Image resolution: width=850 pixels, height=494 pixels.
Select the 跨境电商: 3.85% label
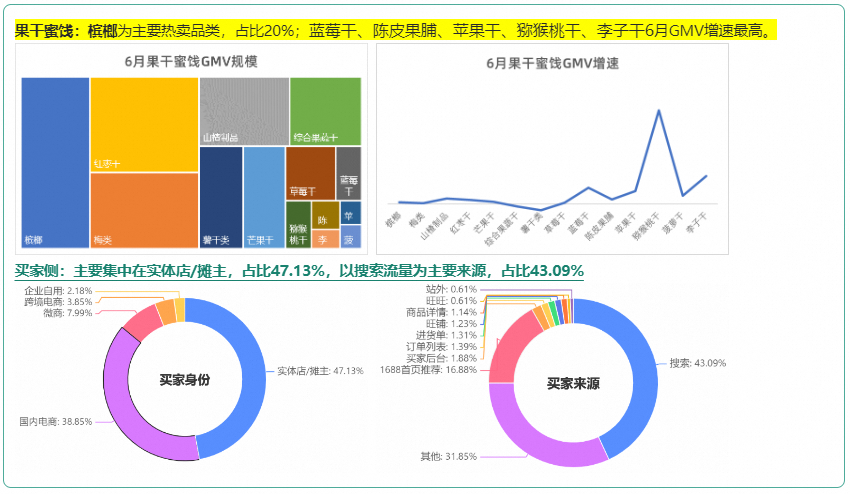(58, 301)
